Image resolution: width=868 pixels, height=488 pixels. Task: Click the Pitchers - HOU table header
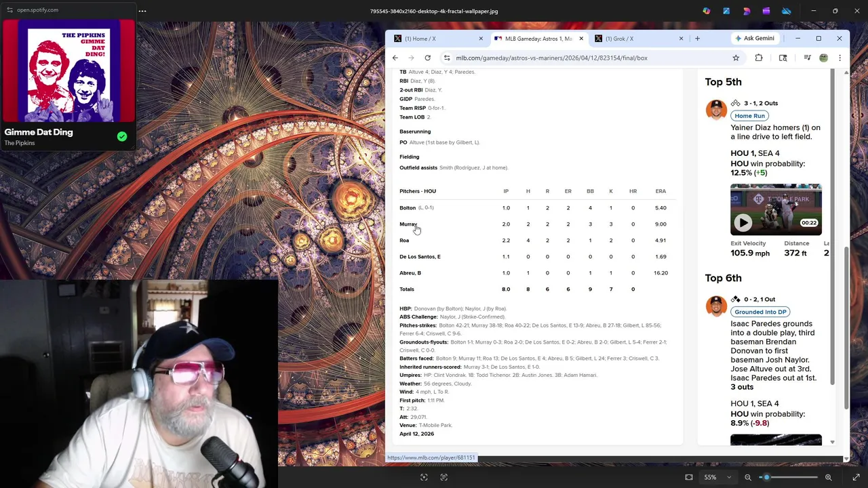tap(418, 191)
